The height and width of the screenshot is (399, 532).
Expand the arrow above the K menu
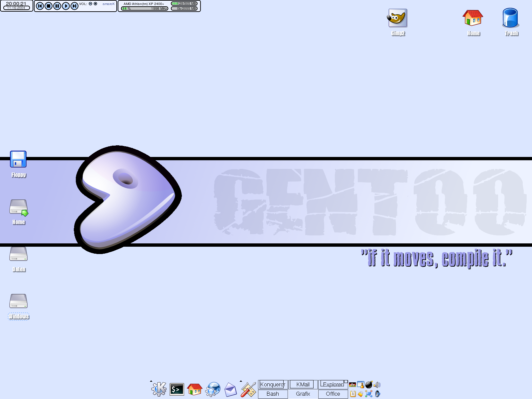click(151, 381)
